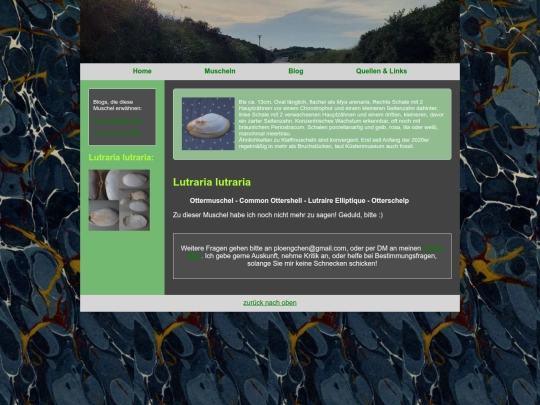Click 'Blogs, die diese Muschel erwähnen:' text
Viewport: 540px width, 405px height.
(117, 105)
